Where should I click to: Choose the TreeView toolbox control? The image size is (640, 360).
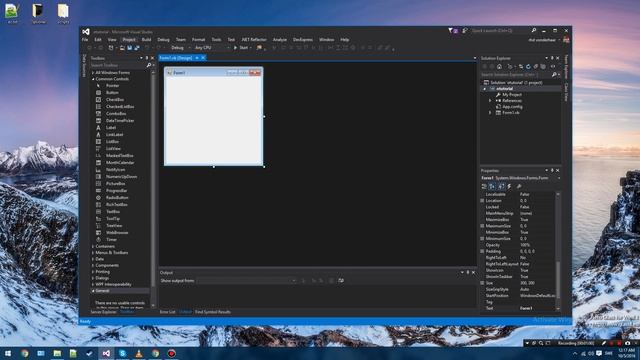114,225
